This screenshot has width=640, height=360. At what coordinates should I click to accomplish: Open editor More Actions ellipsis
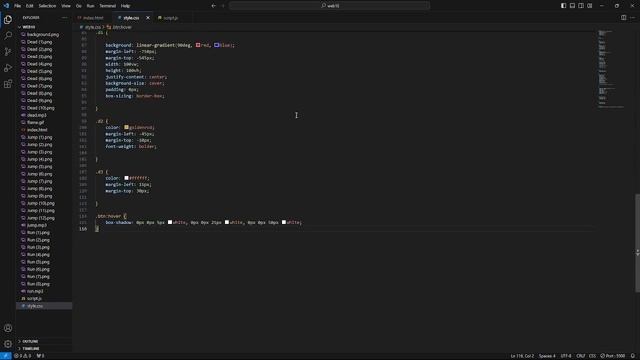[x=633, y=18]
